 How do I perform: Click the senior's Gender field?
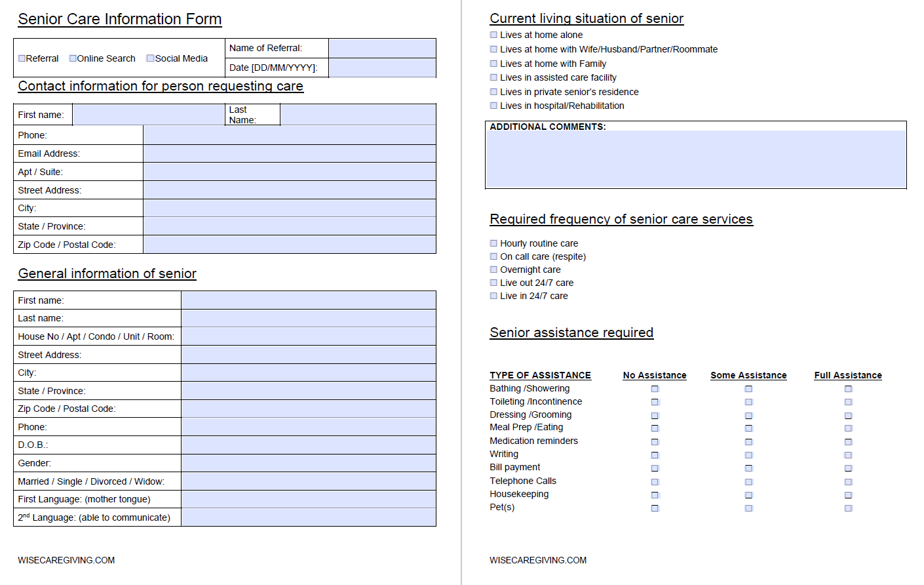pos(308,463)
